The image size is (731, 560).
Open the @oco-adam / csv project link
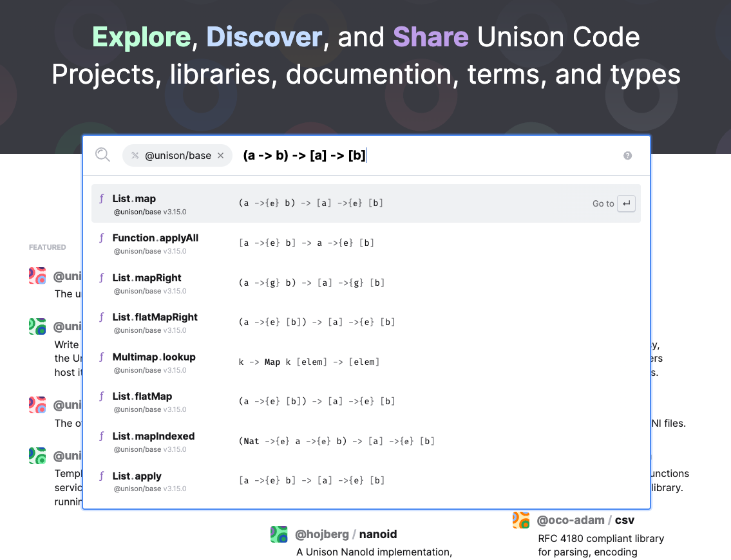[585, 520]
